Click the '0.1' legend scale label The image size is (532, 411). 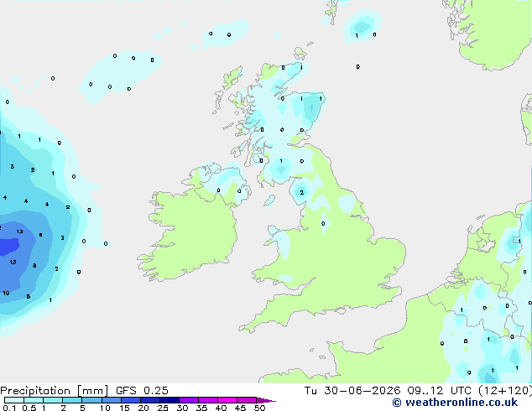[x=9, y=408]
